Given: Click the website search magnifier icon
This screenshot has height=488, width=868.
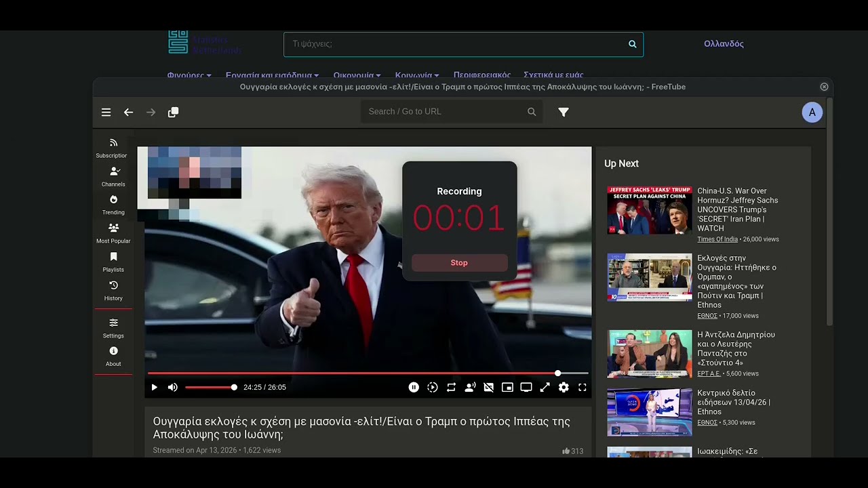Looking at the screenshot, I should [633, 44].
